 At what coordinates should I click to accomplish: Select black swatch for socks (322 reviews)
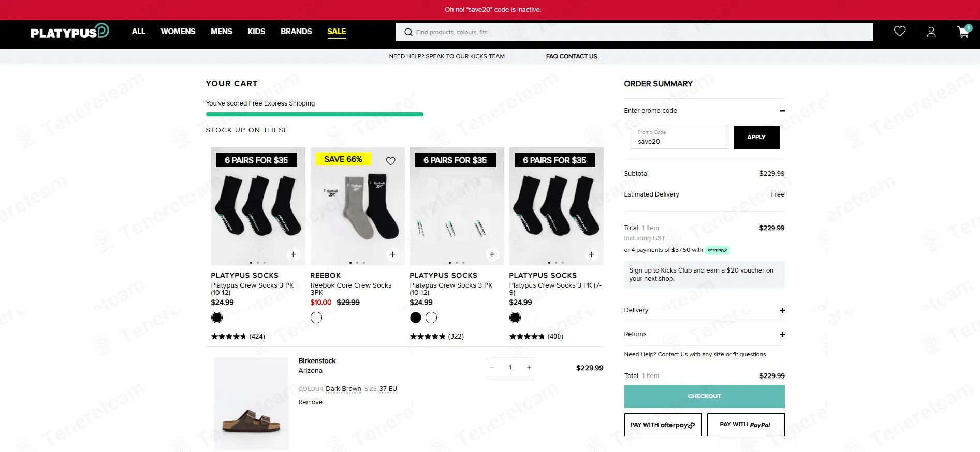pos(416,318)
